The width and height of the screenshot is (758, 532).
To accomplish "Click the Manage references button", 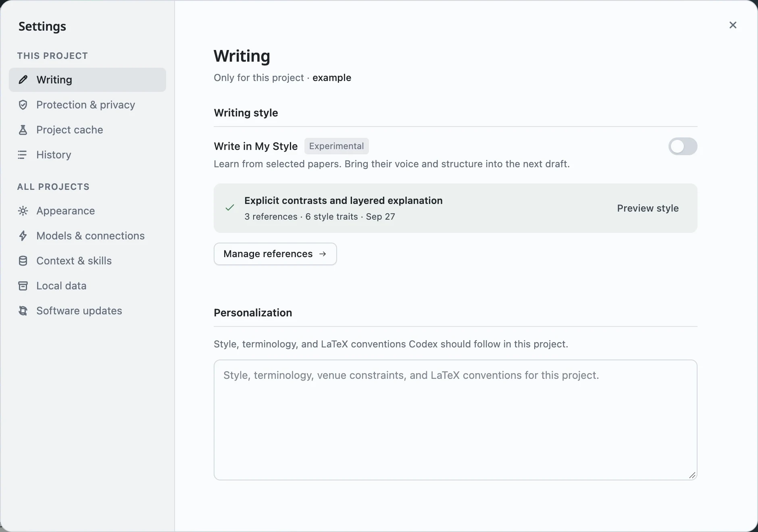I will [x=275, y=254].
